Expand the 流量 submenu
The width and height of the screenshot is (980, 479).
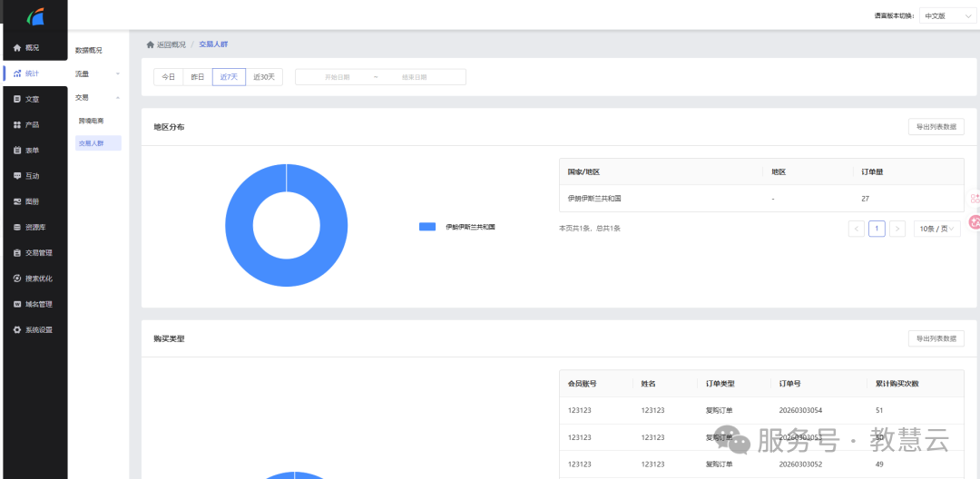(x=97, y=73)
